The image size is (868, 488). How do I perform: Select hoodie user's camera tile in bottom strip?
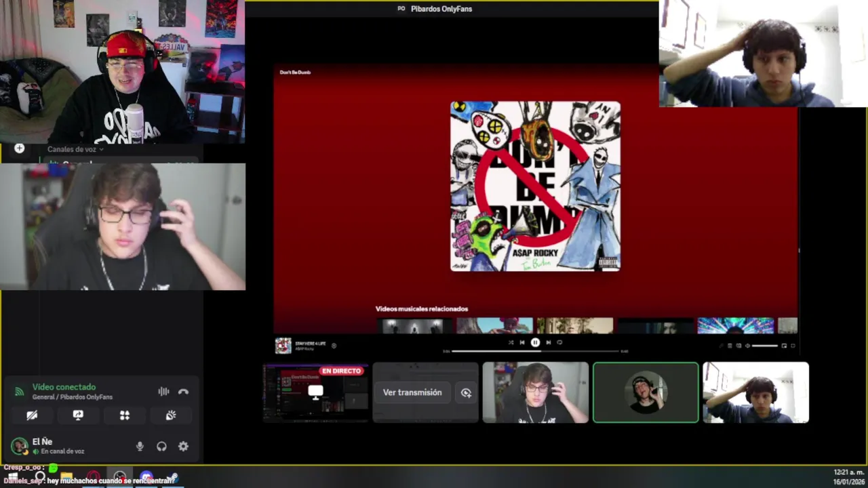(755, 392)
